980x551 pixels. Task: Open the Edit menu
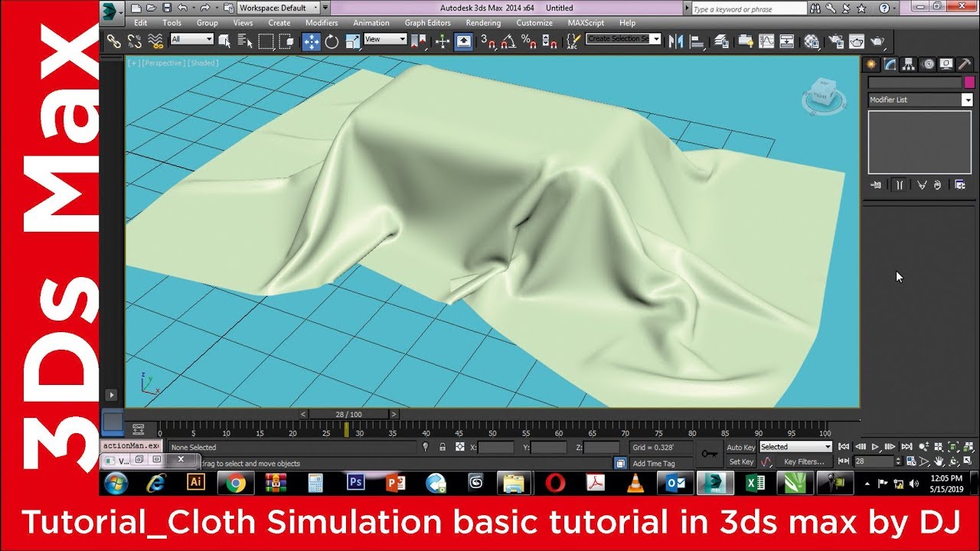click(x=141, y=23)
